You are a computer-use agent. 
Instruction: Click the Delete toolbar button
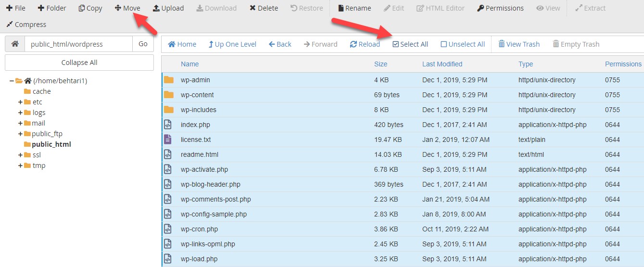tap(264, 8)
